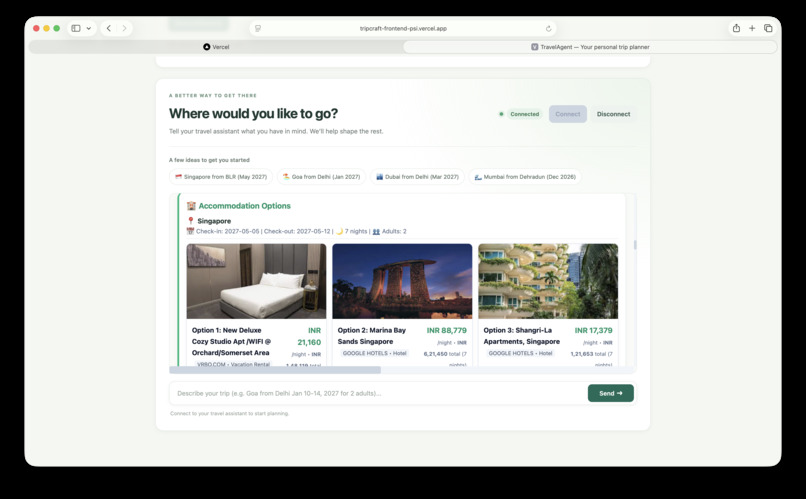Select the TravelAgent trip planner tab
The image size is (806, 499).
click(x=590, y=47)
